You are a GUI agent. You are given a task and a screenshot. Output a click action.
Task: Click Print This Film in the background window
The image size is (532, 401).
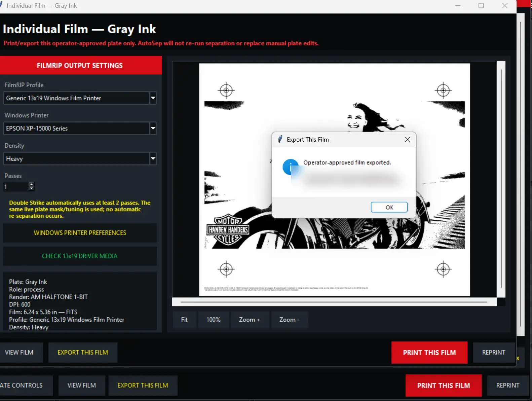point(444,386)
